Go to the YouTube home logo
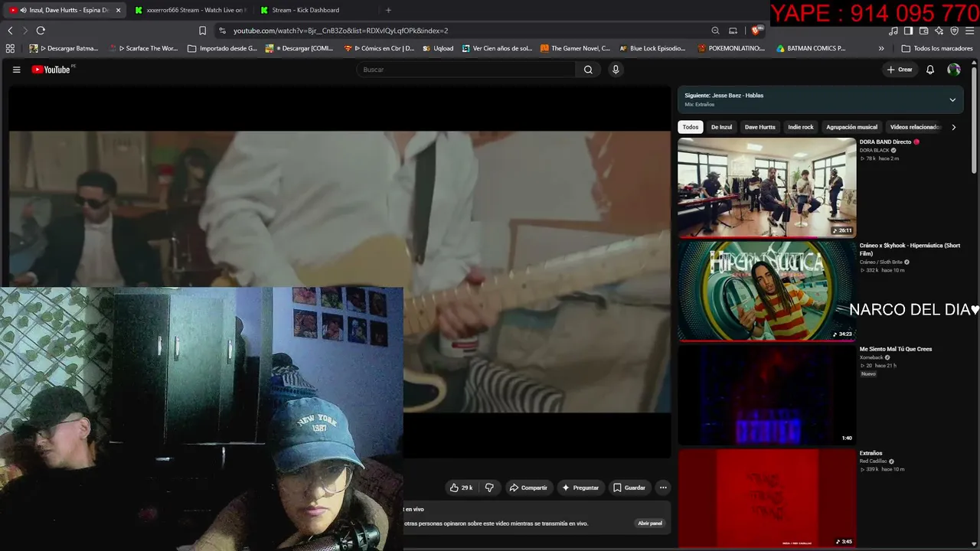 (x=51, y=70)
